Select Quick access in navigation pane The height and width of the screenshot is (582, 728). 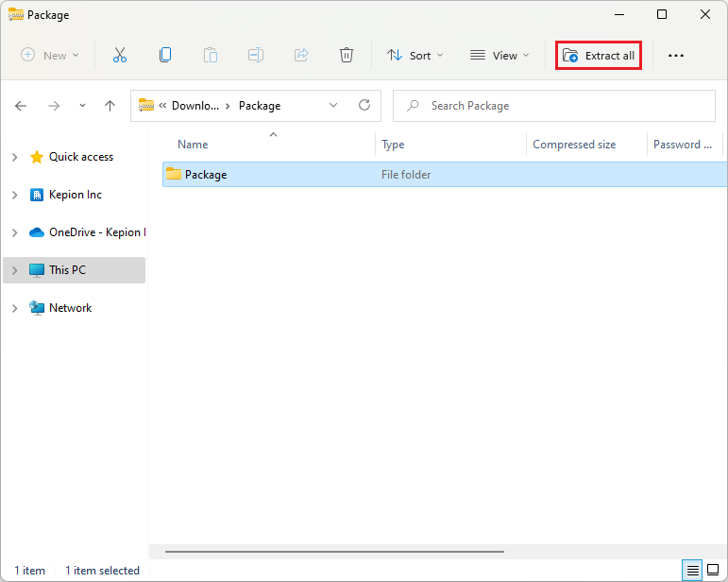coord(81,157)
